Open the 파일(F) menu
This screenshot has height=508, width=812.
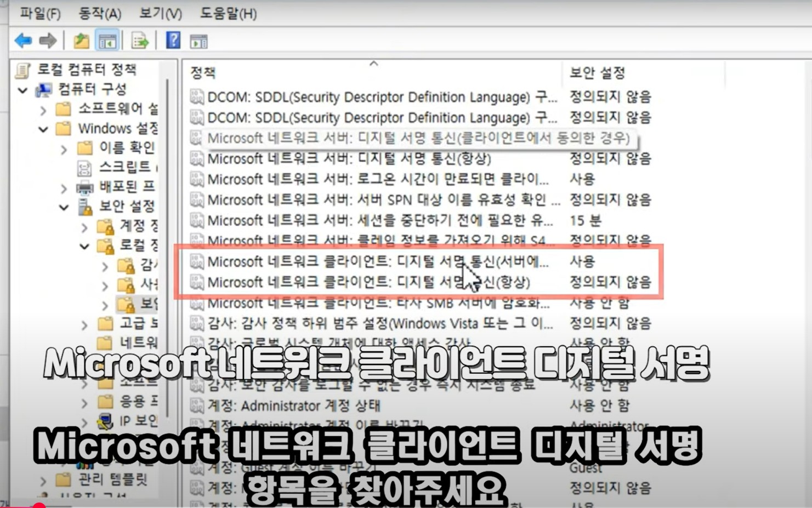(40, 13)
